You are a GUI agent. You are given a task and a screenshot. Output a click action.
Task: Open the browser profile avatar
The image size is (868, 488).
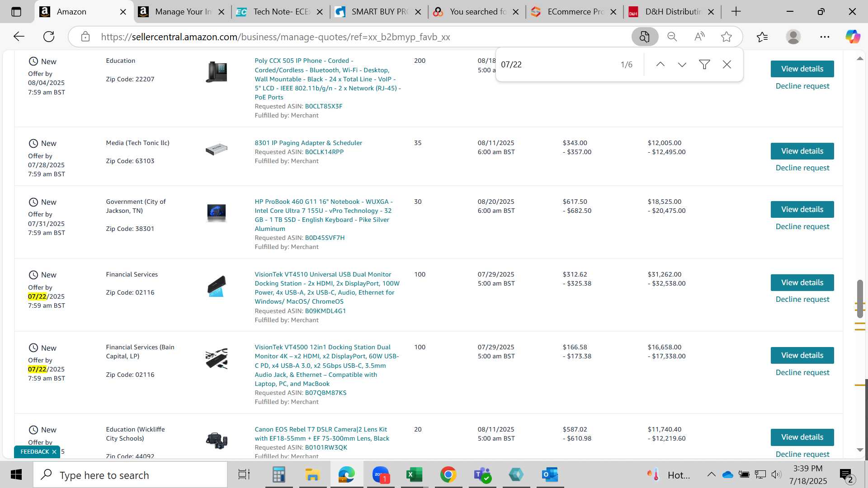point(793,37)
